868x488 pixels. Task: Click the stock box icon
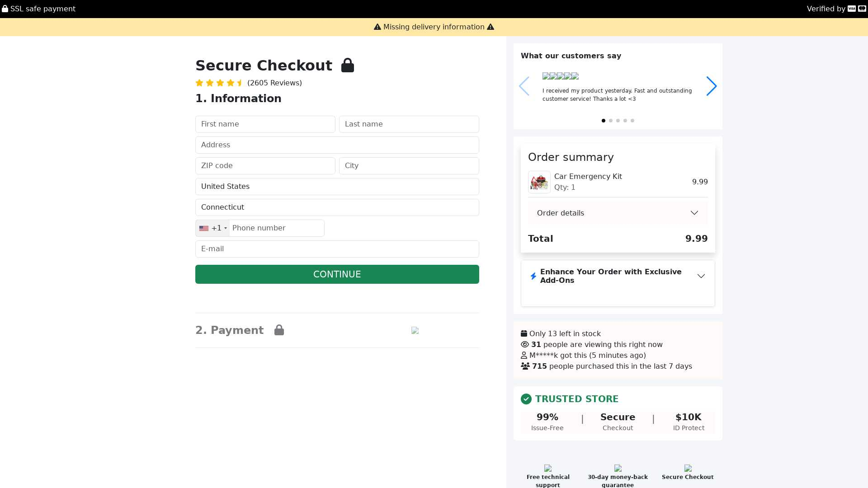click(524, 333)
